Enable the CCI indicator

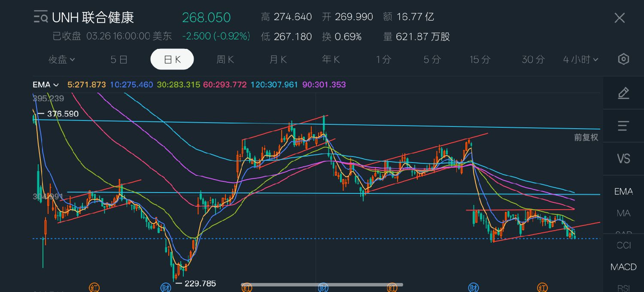click(x=623, y=245)
